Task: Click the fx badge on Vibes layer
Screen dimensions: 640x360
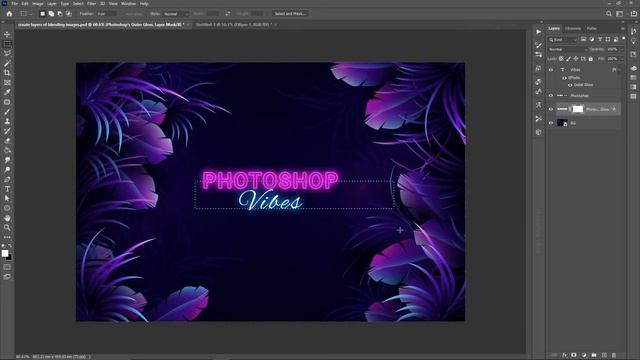Action: tap(614, 70)
